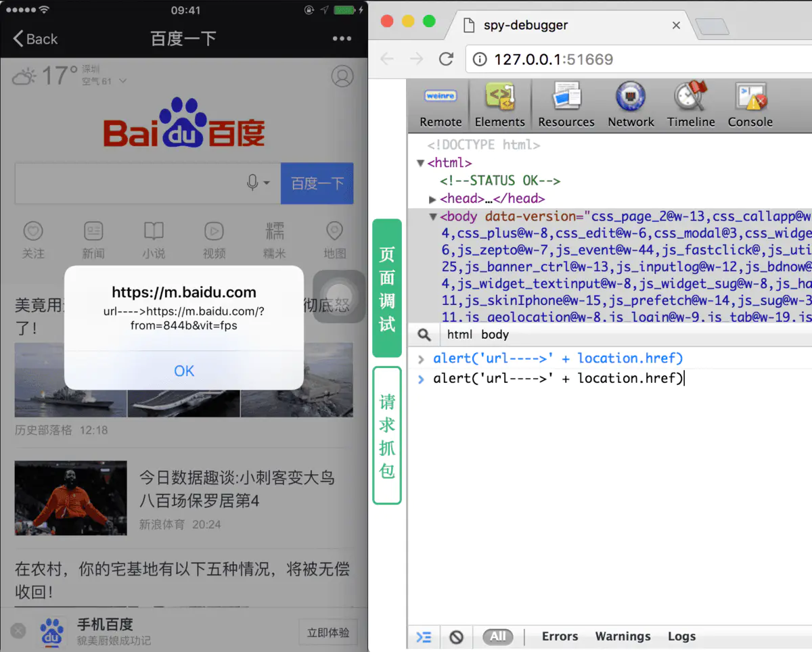
Task: Click the search magnifier in breadcrumb bar
Action: click(424, 335)
